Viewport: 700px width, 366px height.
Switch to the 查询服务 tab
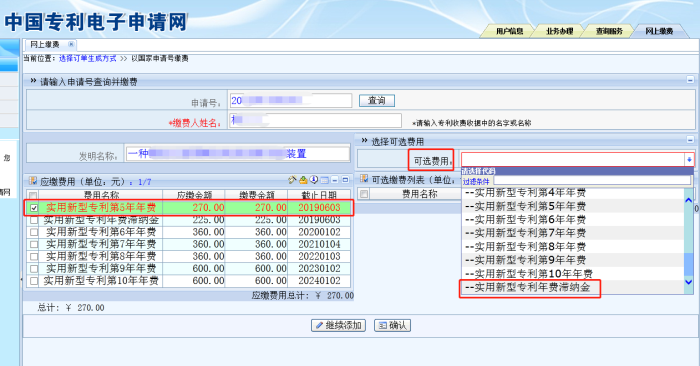[609, 31]
